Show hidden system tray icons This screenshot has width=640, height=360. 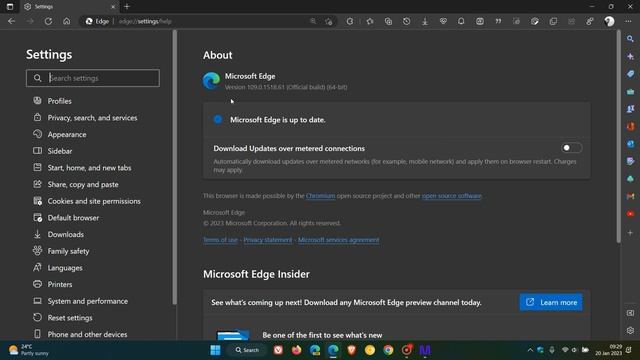[x=530, y=350]
